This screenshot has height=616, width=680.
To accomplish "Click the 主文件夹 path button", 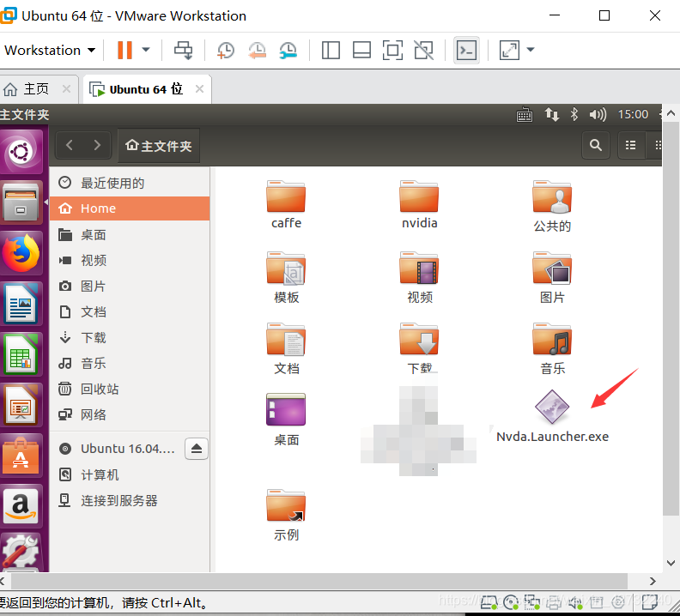I will click(159, 146).
